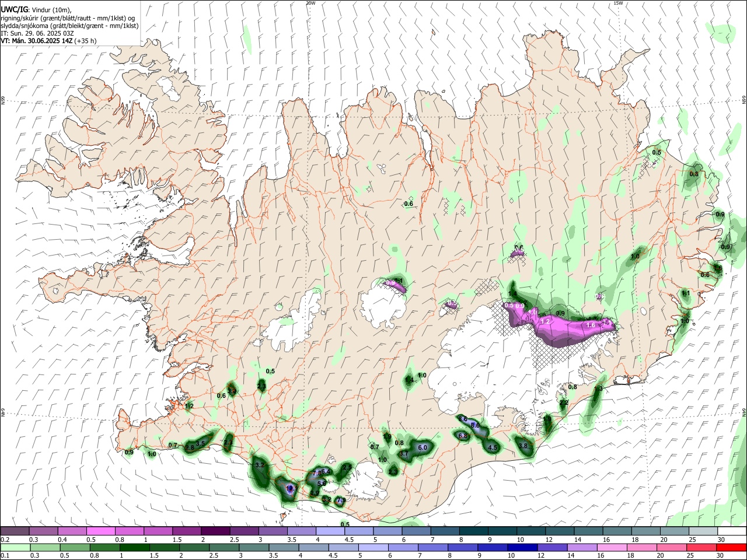
Task: Select light pink swatch between 16 and 18, bottom row
Action: [x=612, y=547]
